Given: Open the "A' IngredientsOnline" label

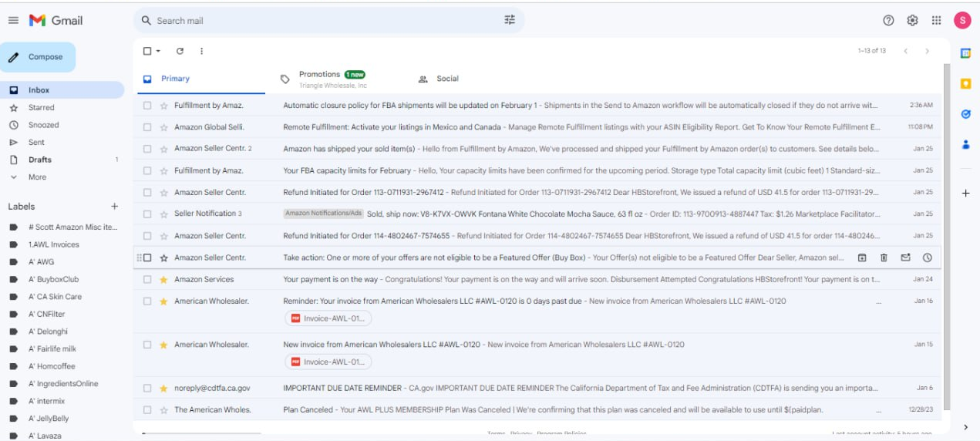Looking at the screenshot, I should click(x=62, y=384).
